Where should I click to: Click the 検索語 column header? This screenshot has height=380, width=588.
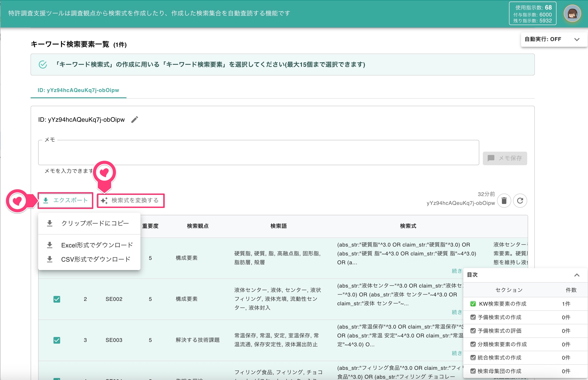pyautogui.click(x=278, y=226)
